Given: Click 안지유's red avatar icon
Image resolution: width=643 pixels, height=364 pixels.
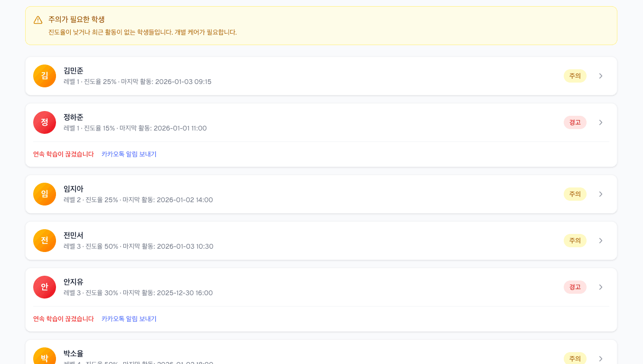Looking at the screenshot, I should coord(44,287).
